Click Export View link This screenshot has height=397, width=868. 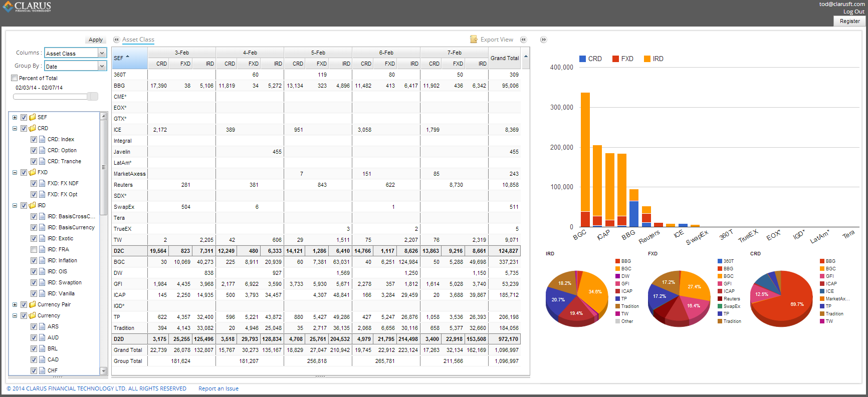497,40
